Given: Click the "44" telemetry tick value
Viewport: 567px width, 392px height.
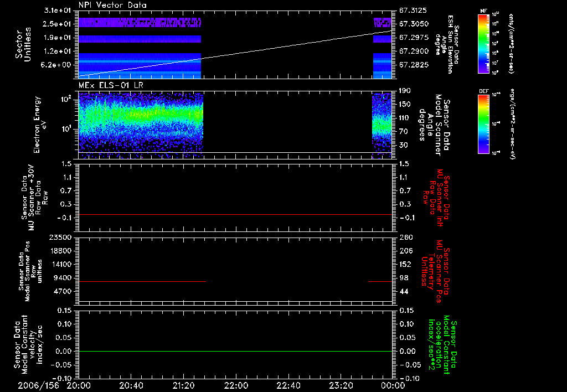Looking at the screenshot, I should (x=404, y=291).
